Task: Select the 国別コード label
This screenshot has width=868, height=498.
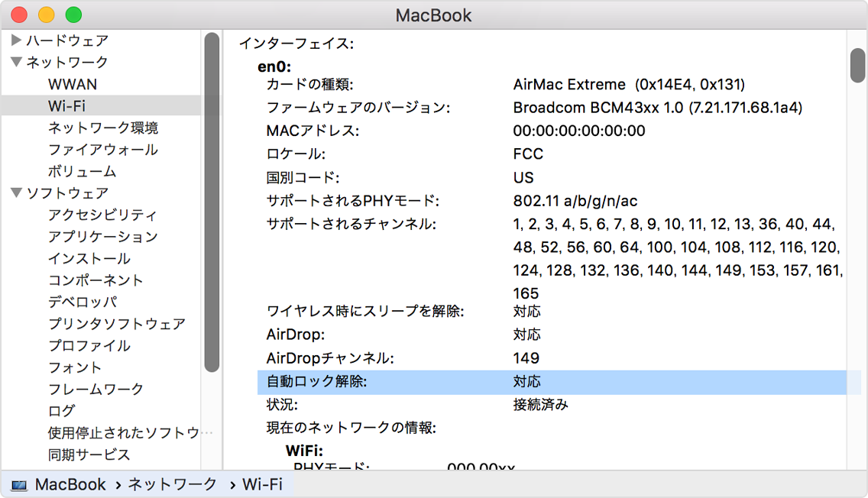Action: [x=303, y=178]
